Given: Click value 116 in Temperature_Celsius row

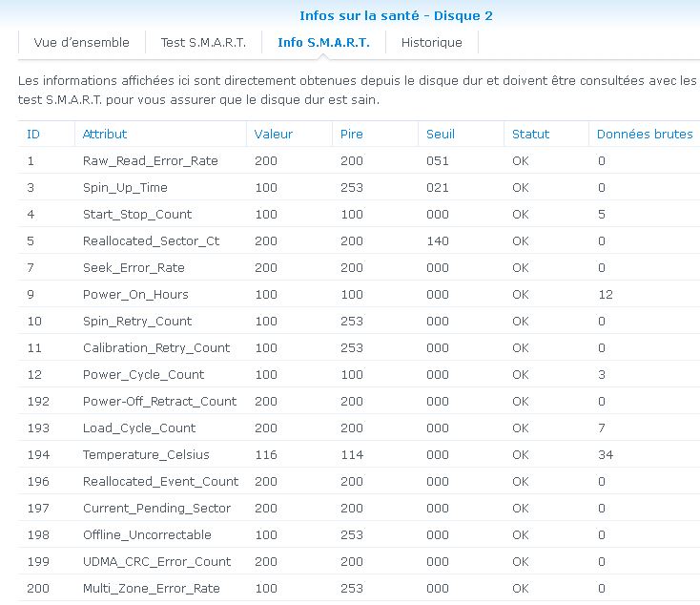Looking at the screenshot, I should click(x=266, y=455).
